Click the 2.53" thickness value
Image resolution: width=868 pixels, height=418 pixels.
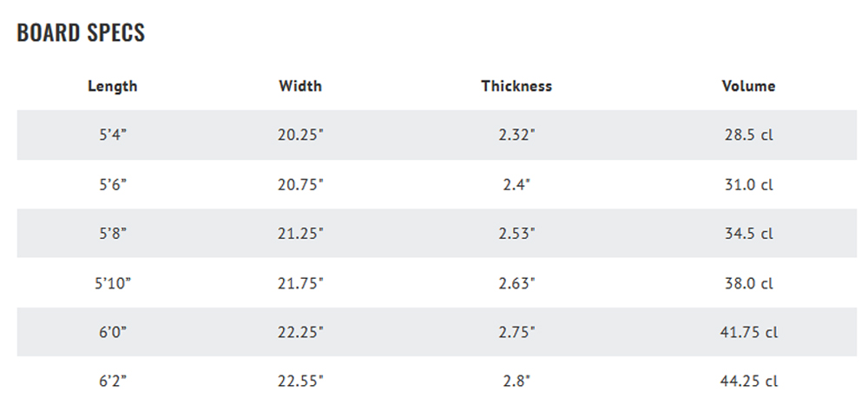click(x=516, y=234)
